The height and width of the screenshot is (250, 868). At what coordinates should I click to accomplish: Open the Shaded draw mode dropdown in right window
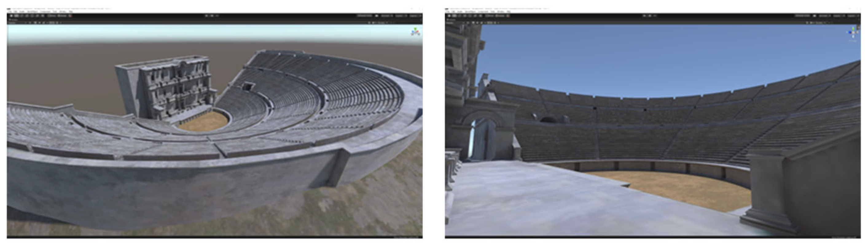(450, 22)
